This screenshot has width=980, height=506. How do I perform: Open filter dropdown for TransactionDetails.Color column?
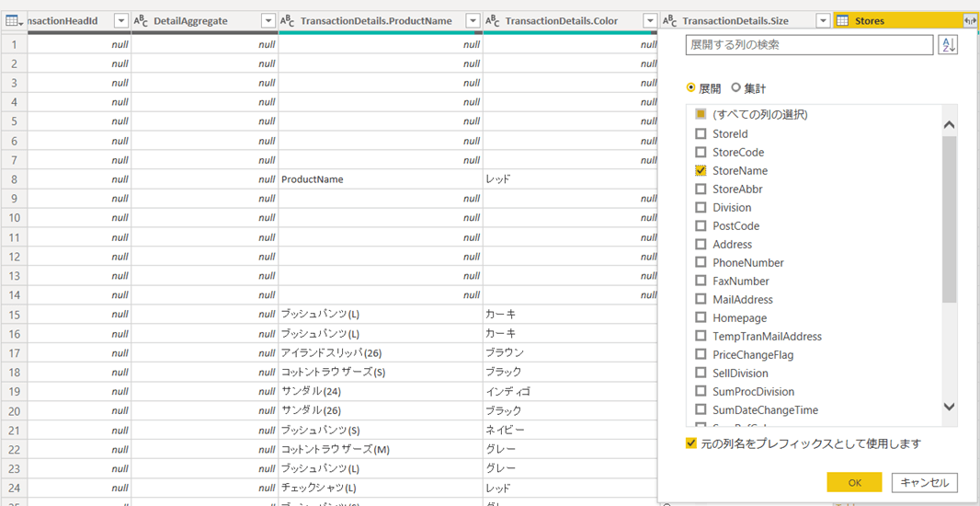pyautogui.click(x=652, y=20)
